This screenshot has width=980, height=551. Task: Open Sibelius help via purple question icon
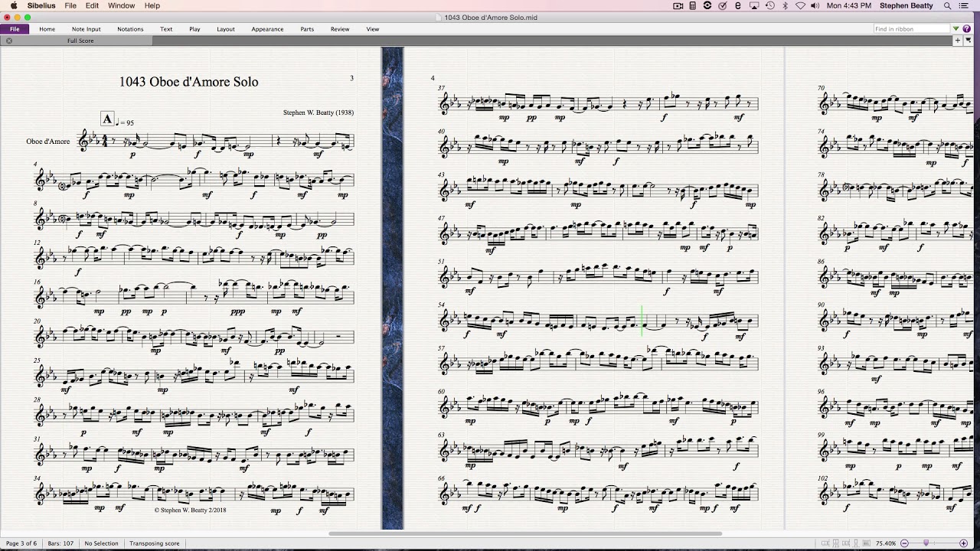pos(967,29)
